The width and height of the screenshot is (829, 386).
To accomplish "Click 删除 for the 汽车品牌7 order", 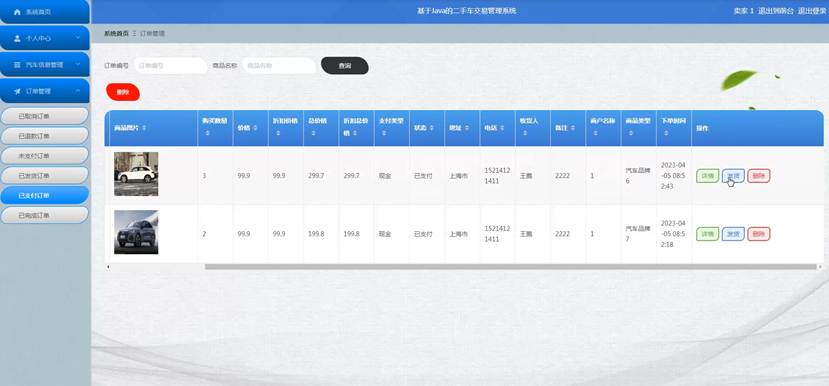I will click(759, 234).
